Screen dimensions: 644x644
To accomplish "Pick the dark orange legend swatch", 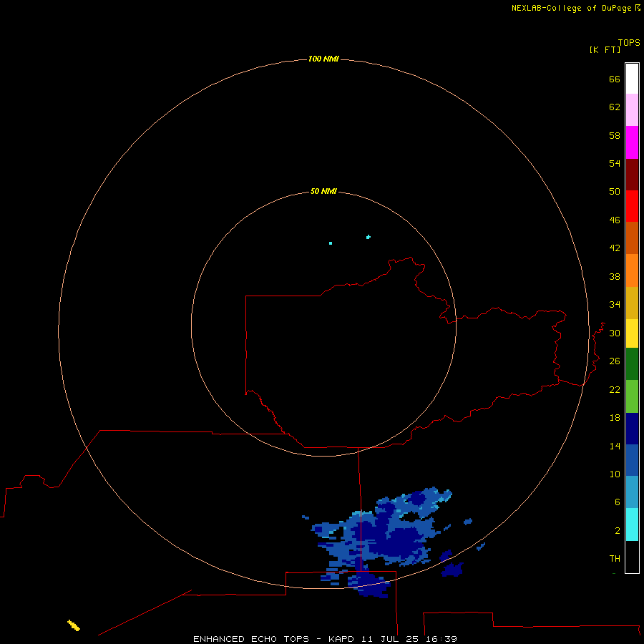I will [x=632, y=238].
